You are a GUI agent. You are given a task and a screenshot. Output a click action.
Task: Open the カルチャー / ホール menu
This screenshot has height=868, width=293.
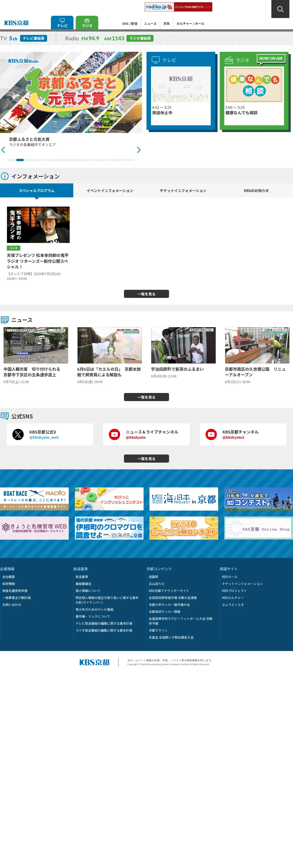click(x=190, y=24)
